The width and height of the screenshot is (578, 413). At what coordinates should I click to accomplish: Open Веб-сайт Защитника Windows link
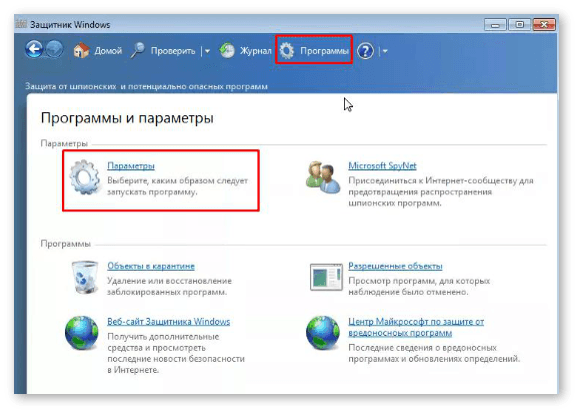(168, 322)
